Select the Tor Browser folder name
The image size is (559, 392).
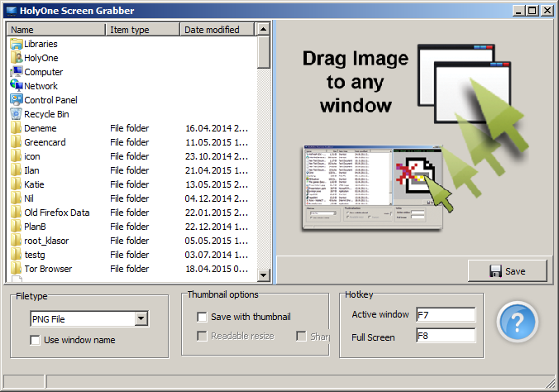coord(48,269)
